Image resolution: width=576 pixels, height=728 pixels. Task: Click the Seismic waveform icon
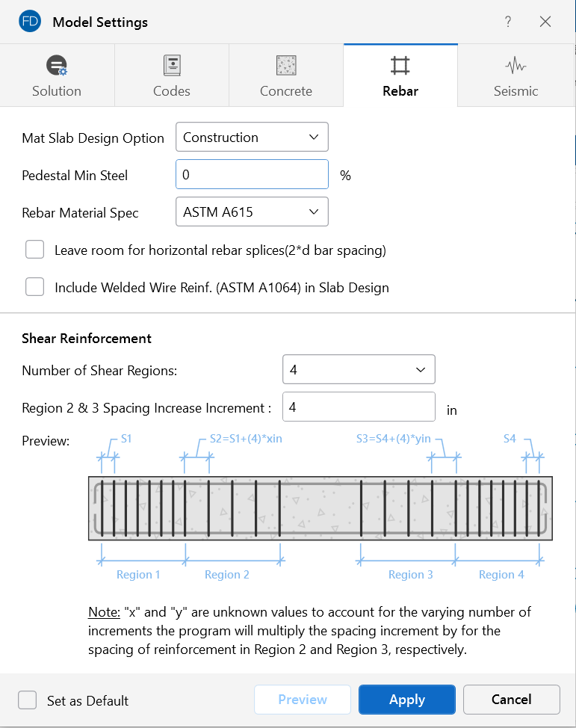click(x=515, y=66)
